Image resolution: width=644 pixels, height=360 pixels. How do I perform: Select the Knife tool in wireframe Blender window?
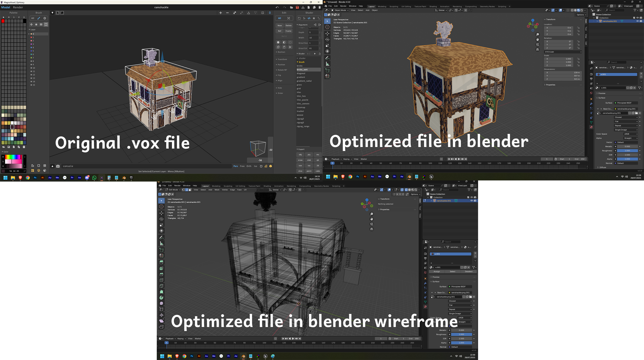pyautogui.click(x=161, y=286)
